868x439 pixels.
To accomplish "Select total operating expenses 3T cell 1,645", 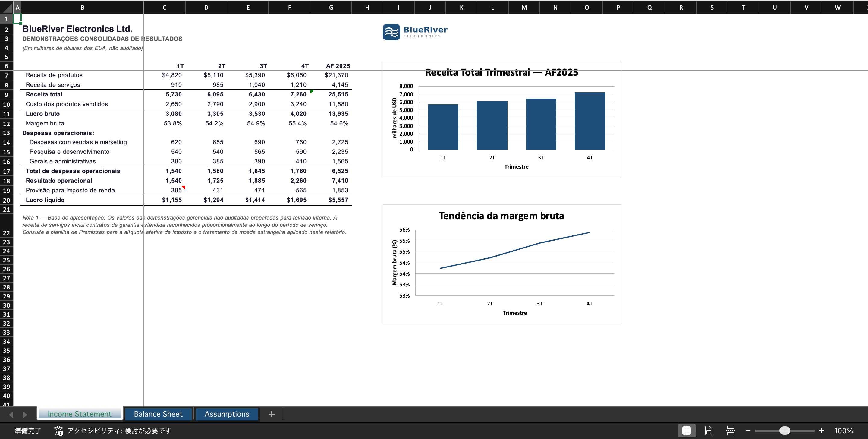I will pyautogui.click(x=248, y=171).
